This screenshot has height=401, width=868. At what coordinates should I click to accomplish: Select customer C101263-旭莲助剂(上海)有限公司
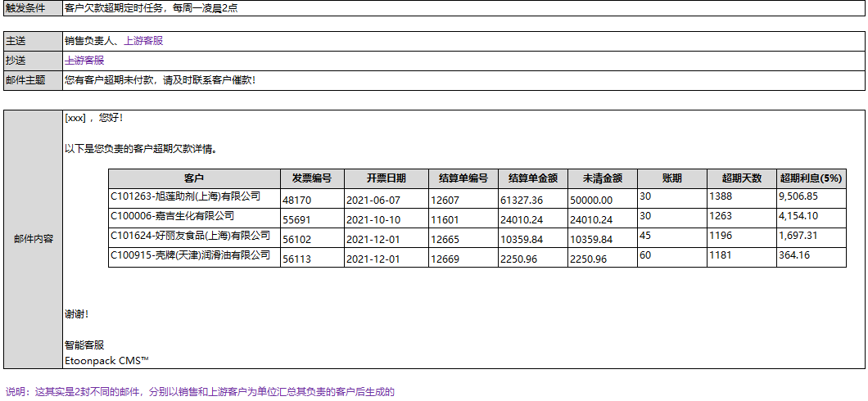coord(185,196)
